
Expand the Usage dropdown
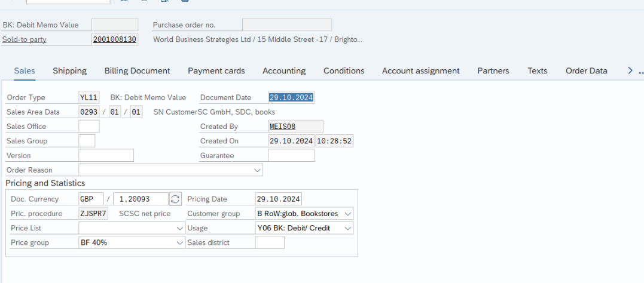pos(348,228)
